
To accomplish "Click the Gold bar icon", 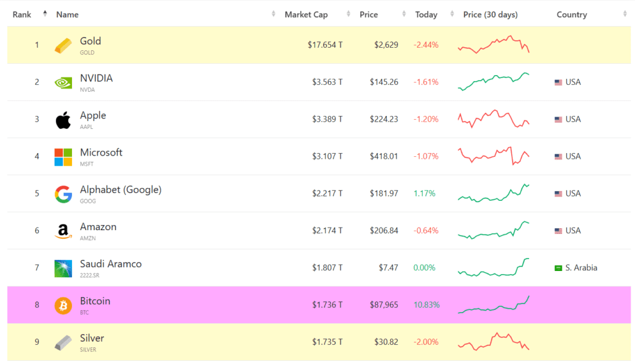I will [63, 45].
